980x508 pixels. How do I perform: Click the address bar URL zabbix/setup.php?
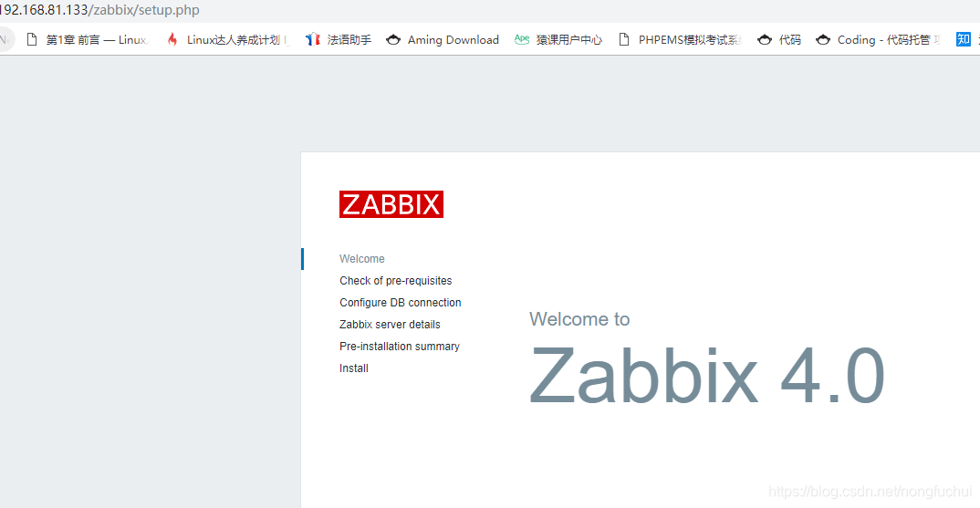[x=99, y=10]
